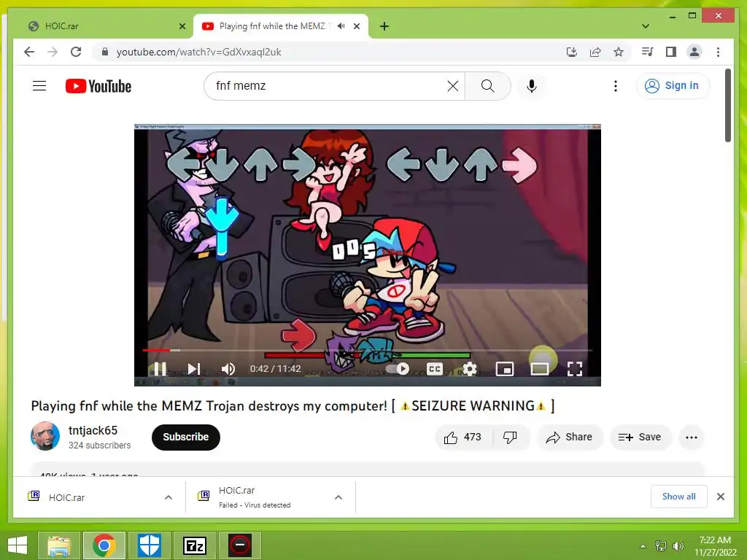The height and width of the screenshot is (560, 747).
Task: Close the downloads bar
Action: pyautogui.click(x=720, y=497)
